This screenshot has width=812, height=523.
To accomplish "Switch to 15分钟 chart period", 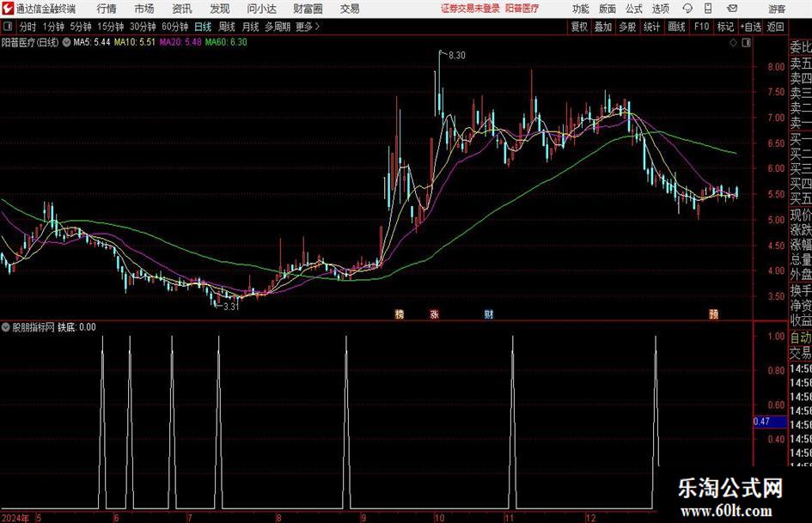I will tap(111, 27).
